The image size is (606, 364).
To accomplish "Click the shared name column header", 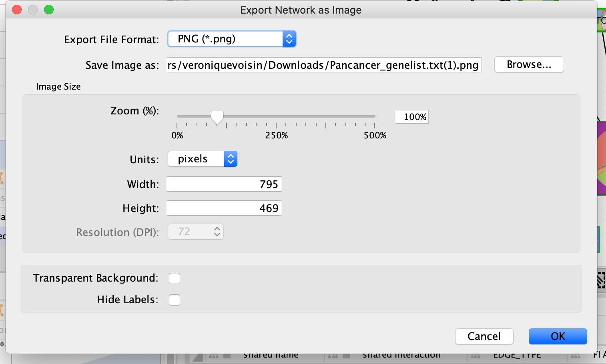I will pyautogui.click(x=271, y=356).
